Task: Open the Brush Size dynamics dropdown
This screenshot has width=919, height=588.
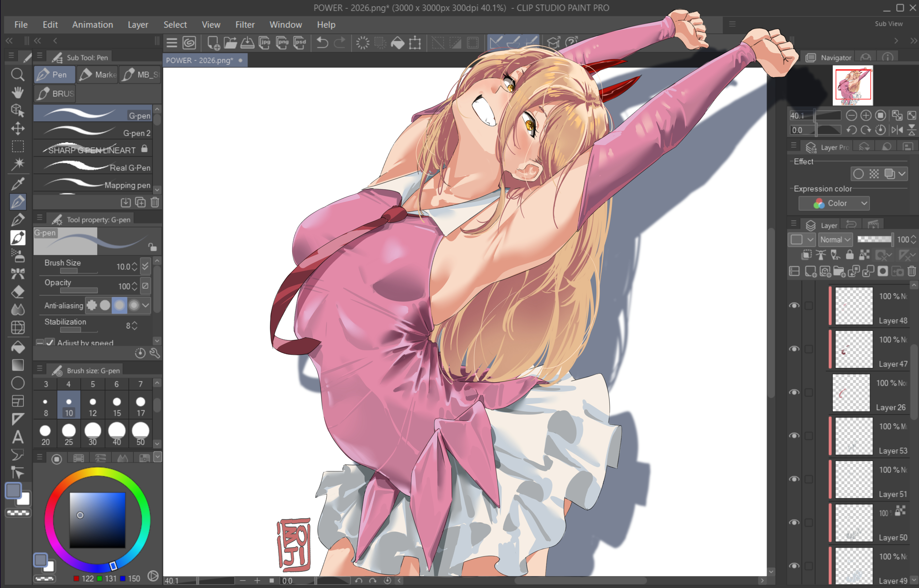Action: pyautogui.click(x=145, y=266)
